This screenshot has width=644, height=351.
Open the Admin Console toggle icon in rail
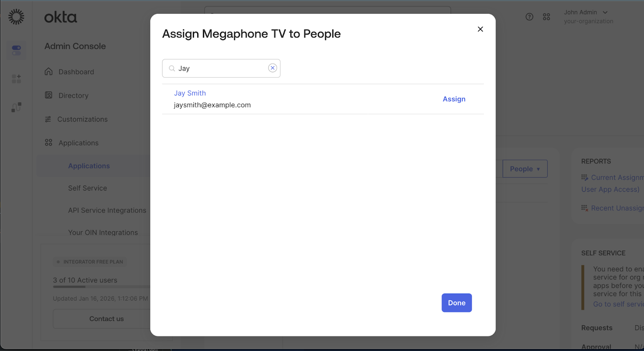[17, 50]
